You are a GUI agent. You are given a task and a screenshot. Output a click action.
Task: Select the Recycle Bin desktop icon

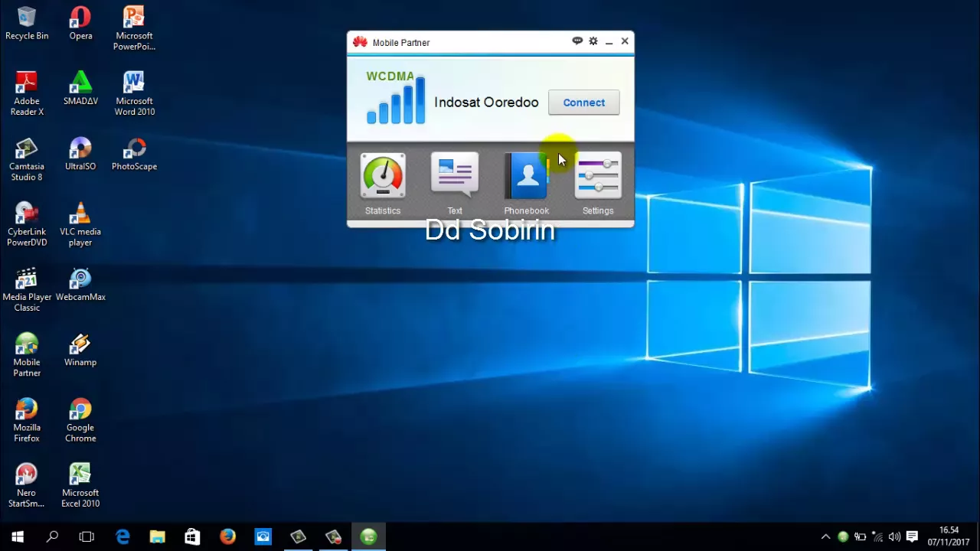point(27,24)
